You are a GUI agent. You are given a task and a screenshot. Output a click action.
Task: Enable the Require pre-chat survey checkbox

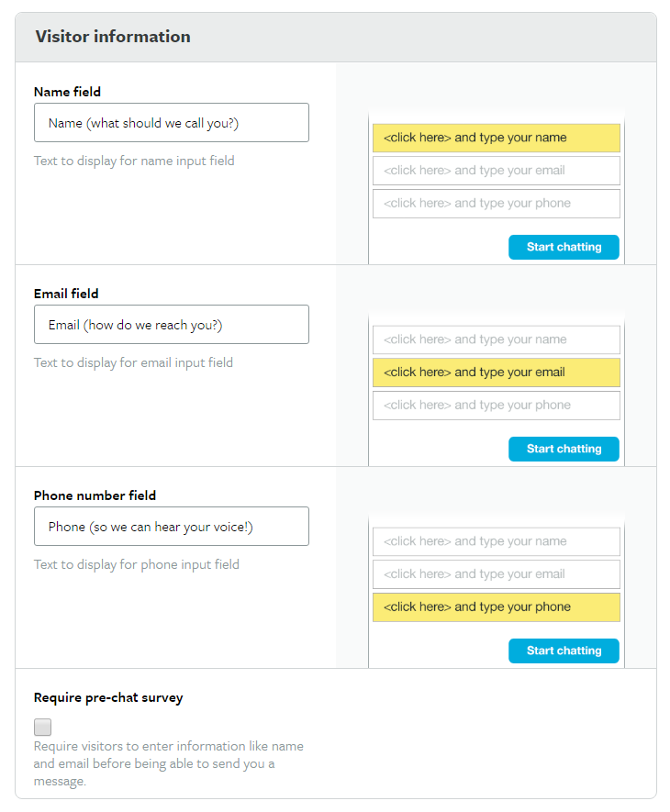[42, 728]
